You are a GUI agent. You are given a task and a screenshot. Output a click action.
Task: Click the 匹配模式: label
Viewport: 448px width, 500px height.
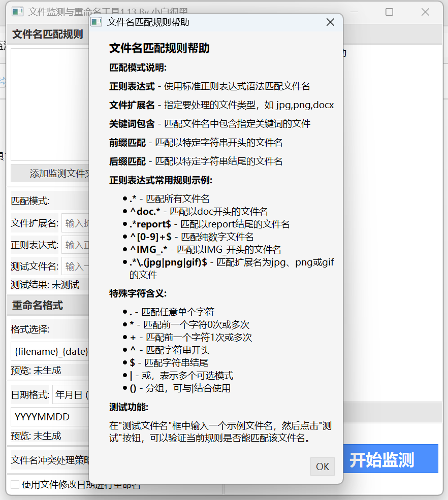[30, 201]
